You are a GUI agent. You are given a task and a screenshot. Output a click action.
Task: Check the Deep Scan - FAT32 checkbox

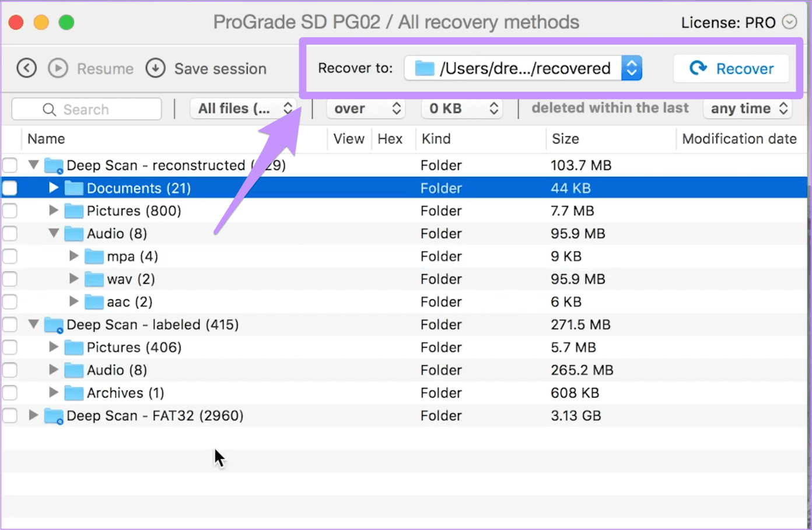pos(10,416)
